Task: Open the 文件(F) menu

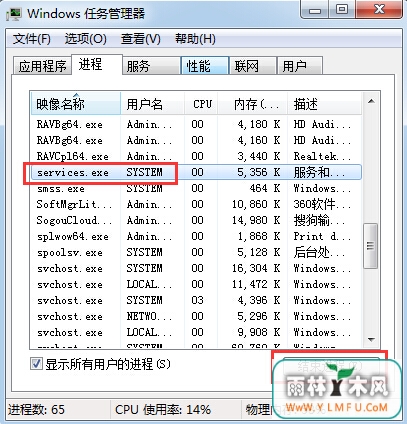Action: (x=32, y=39)
